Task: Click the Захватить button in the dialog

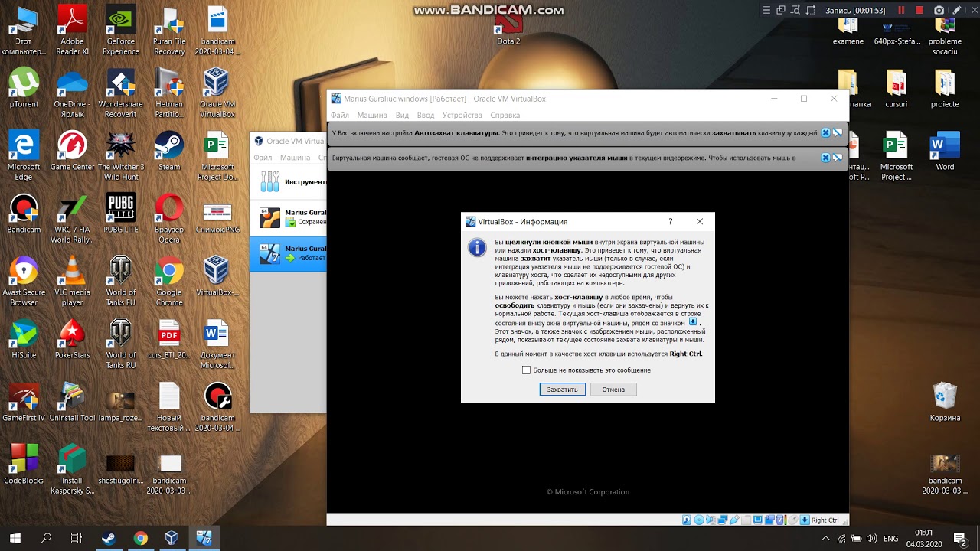Action: [x=562, y=390]
